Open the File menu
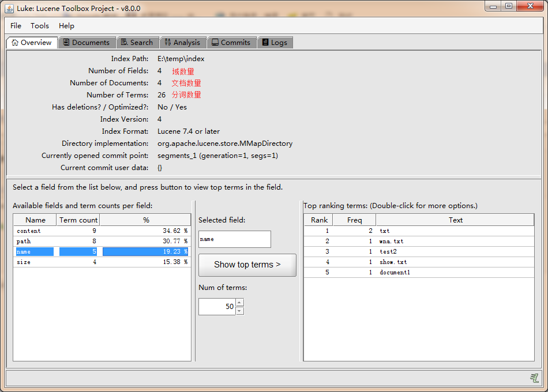 point(16,26)
